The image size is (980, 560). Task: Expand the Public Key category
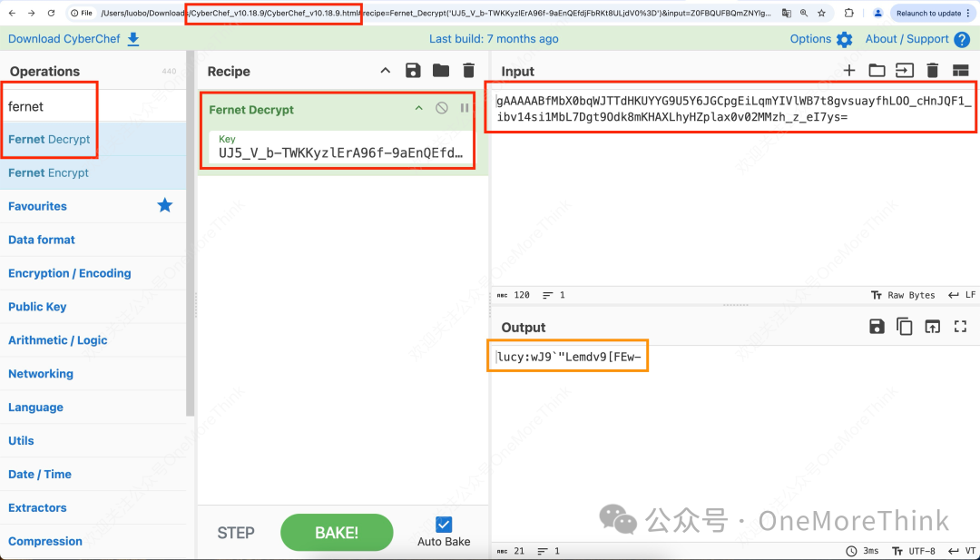coord(93,307)
